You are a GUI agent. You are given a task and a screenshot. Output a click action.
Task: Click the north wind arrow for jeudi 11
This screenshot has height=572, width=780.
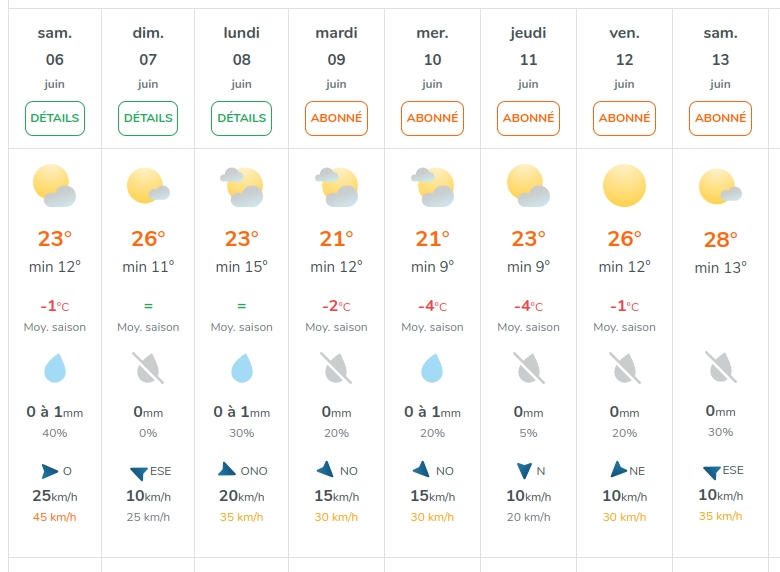[524, 471]
